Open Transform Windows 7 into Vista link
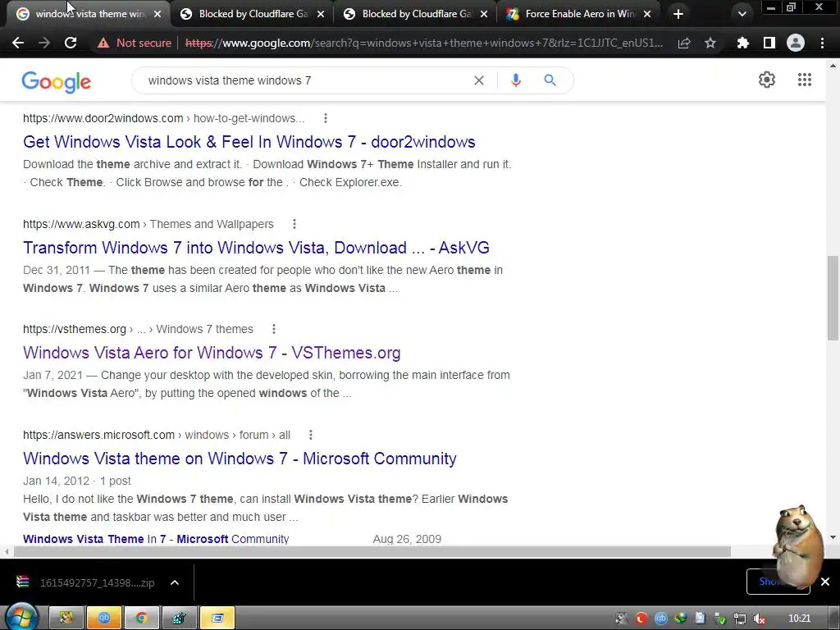 coord(256,248)
